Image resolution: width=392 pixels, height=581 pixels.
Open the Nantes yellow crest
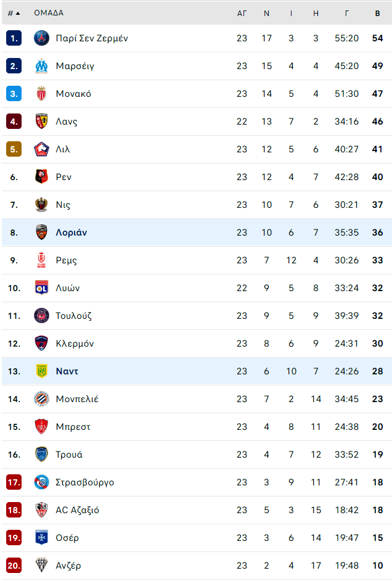(x=41, y=371)
